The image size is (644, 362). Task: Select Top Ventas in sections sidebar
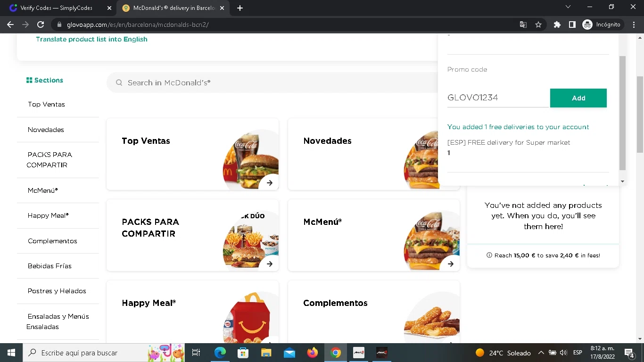pyautogui.click(x=46, y=104)
